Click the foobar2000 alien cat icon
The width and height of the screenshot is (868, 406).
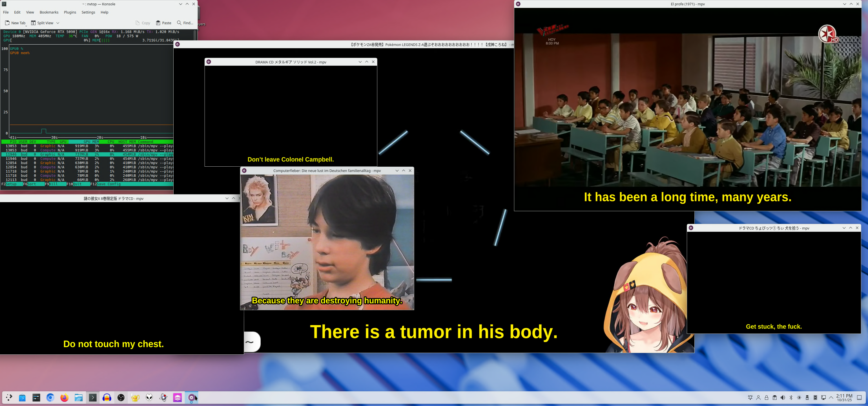point(149,398)
